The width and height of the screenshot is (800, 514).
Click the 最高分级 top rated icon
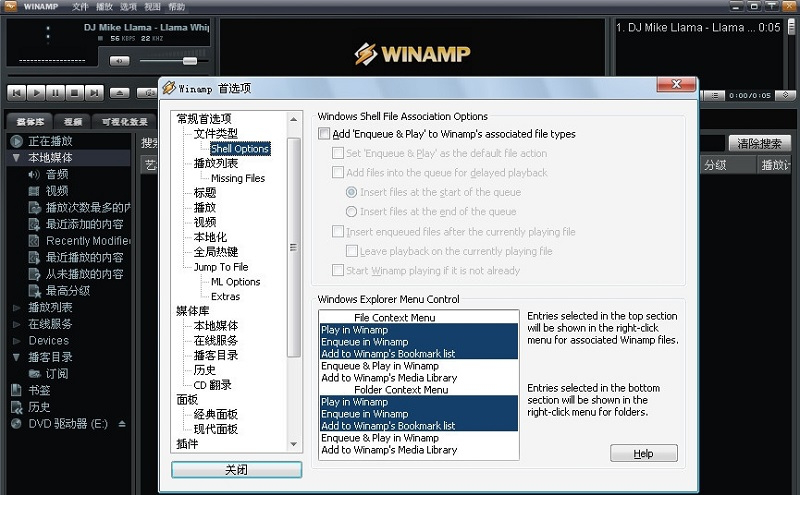point(34,291)
